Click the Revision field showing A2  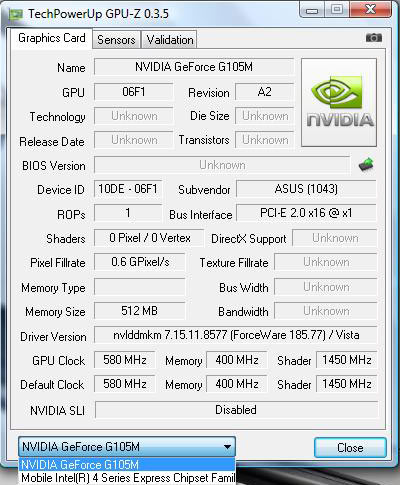tap(264, 92)
